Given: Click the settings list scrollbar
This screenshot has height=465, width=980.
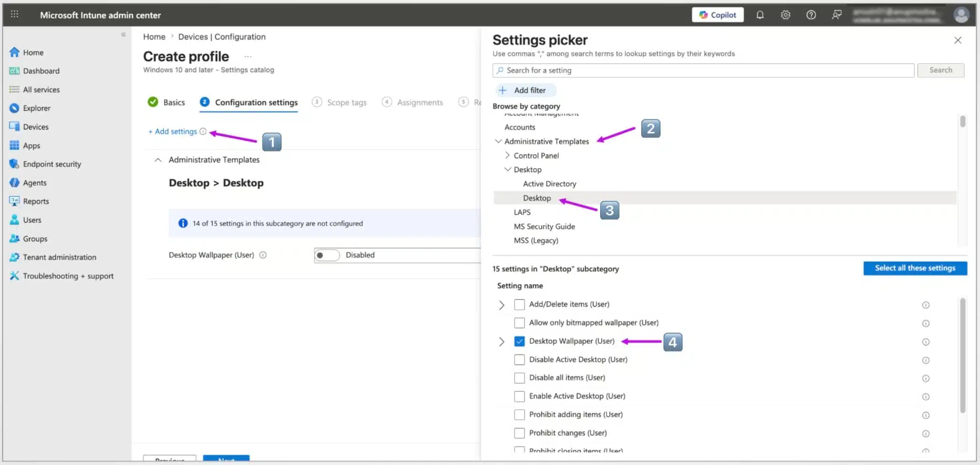Looking at the screenshot, I should 962,355.
